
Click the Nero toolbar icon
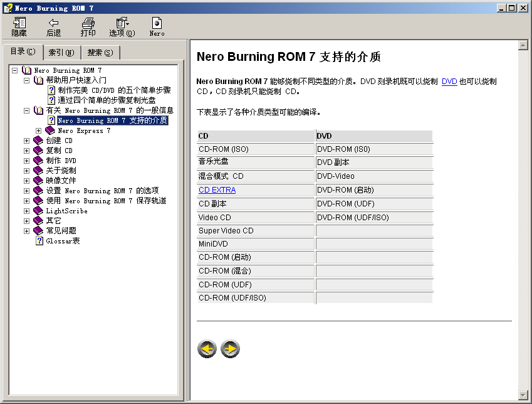tap(157, 27)
